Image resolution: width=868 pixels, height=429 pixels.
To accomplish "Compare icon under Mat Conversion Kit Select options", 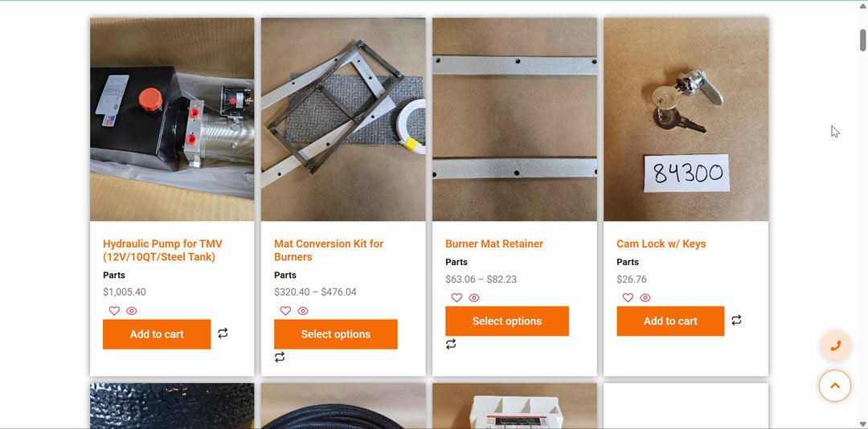I will (280, 357).
